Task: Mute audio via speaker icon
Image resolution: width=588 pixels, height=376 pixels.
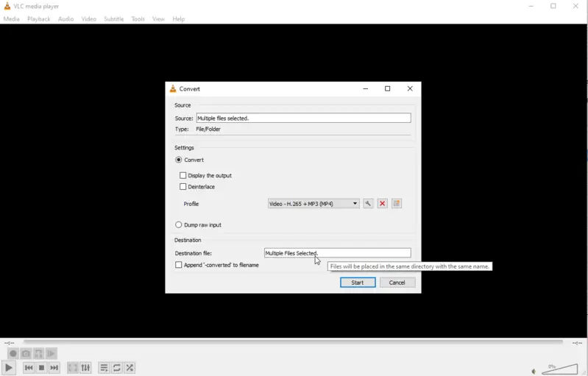Action: coord(534,371)
